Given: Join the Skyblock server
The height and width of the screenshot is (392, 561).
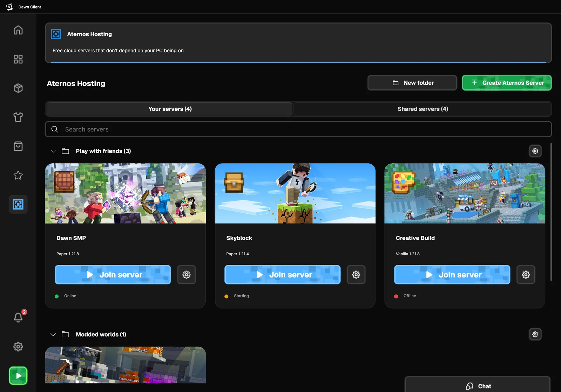Looking at the screenshot, I should (283, 275).
